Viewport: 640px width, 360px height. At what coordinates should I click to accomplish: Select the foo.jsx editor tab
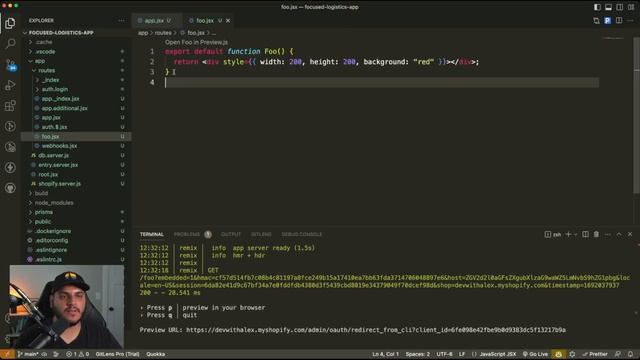[205, 20]
